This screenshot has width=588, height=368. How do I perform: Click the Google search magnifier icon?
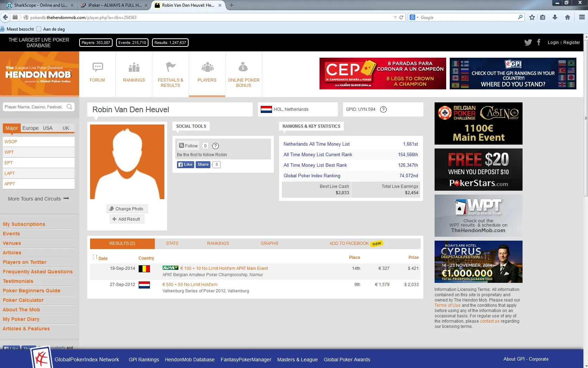pos(520,17)
